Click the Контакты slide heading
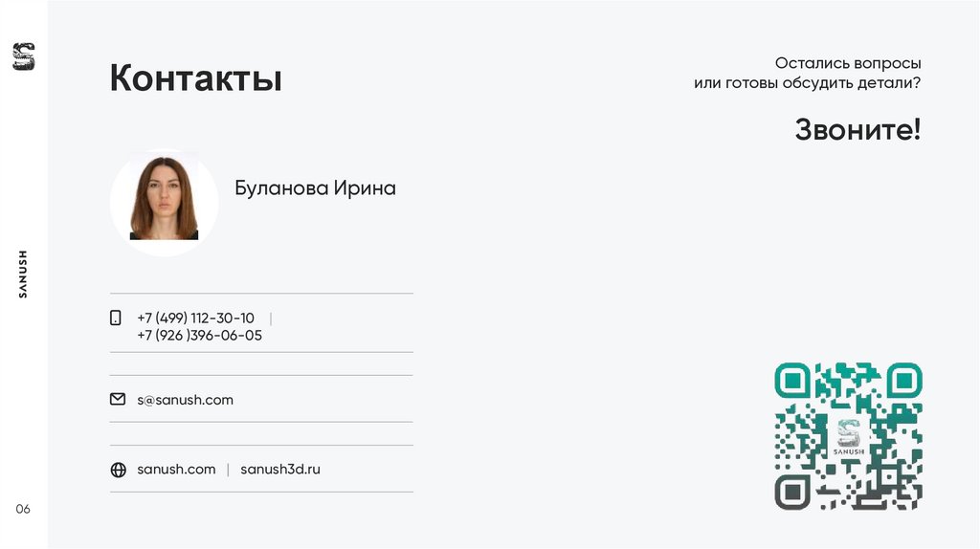The width and height of the screenshot is (980, 549). coord(195,78)
